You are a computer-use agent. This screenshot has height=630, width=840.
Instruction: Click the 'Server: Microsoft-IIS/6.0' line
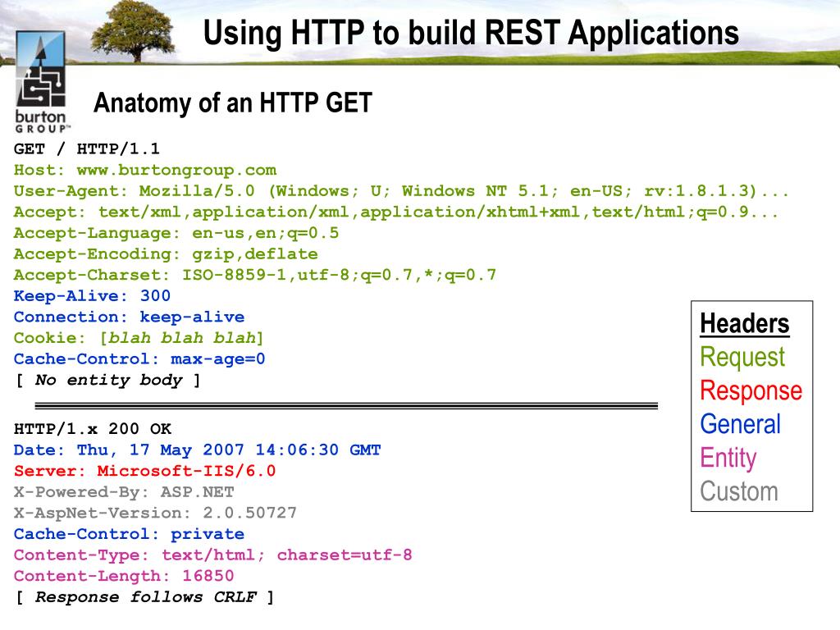tap(144, 470)
